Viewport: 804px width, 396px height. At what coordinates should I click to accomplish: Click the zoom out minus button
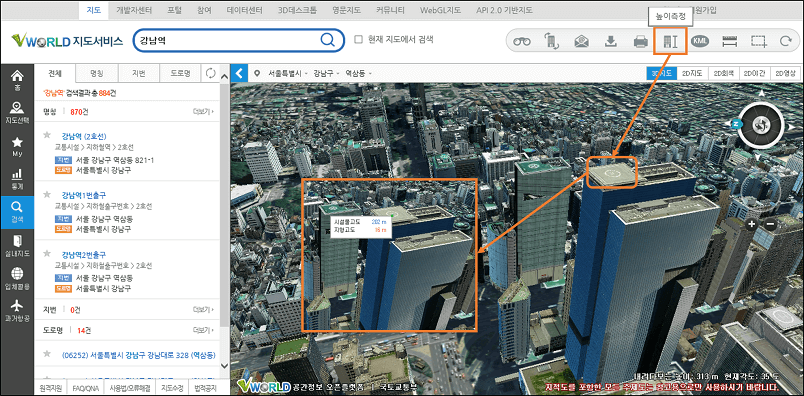pos(770,224)
